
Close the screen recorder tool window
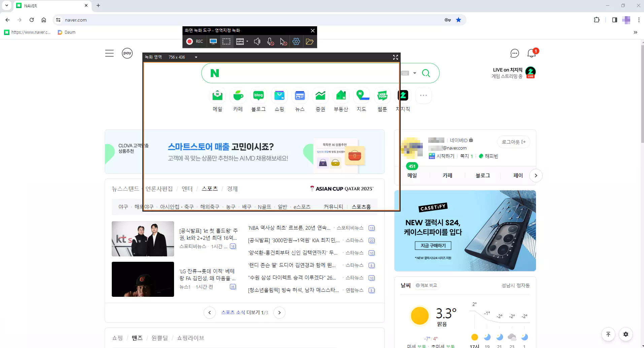(x=313, y=31)
